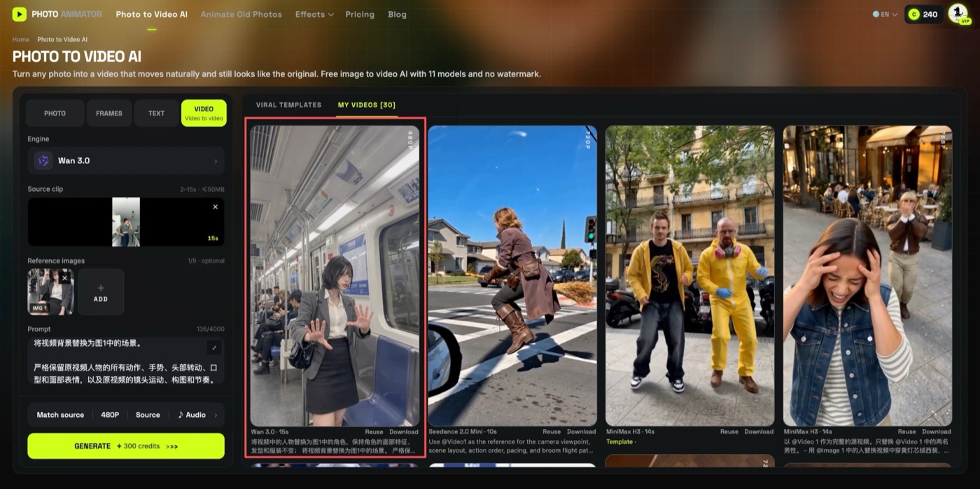
Task: Download the Seedance 2.0 Mini video
Action: pyautogui.click(x=582, y=432)
